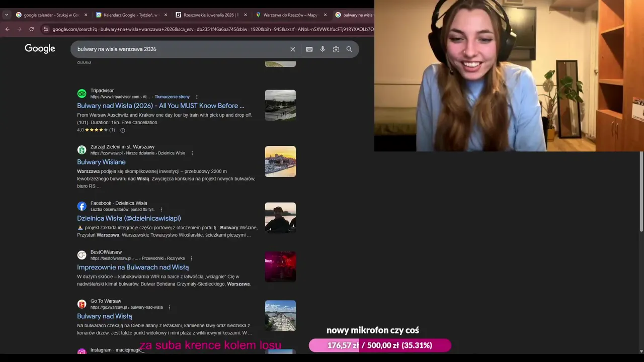This screenshot has height=362, width=644.
Task: Click the Go To Warsaw favicon
Action: (x=82, y=304)
